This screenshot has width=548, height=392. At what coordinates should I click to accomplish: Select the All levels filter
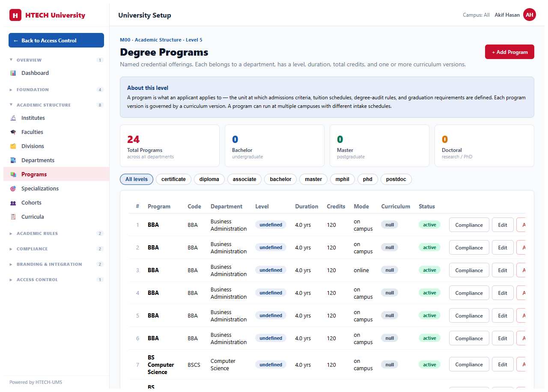click(137, 179)
